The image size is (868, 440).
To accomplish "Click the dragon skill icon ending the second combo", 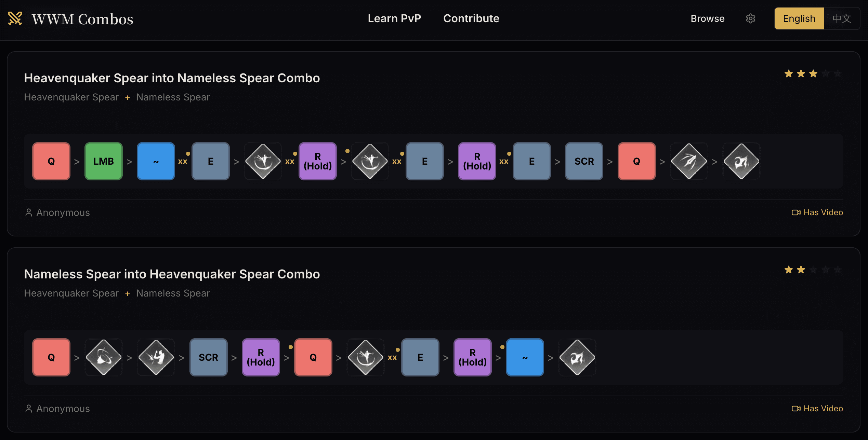I will [x=577, y=357].
